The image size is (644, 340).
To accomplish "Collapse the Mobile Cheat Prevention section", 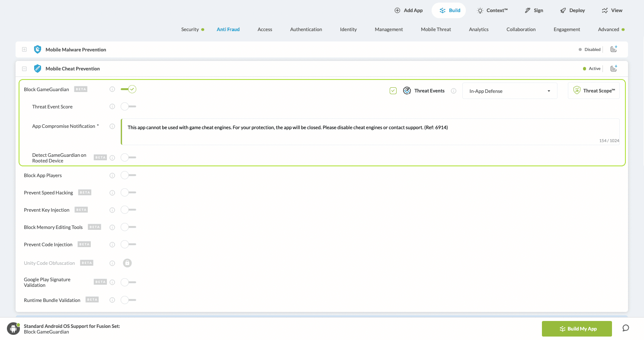I will (x=24, y=69).
